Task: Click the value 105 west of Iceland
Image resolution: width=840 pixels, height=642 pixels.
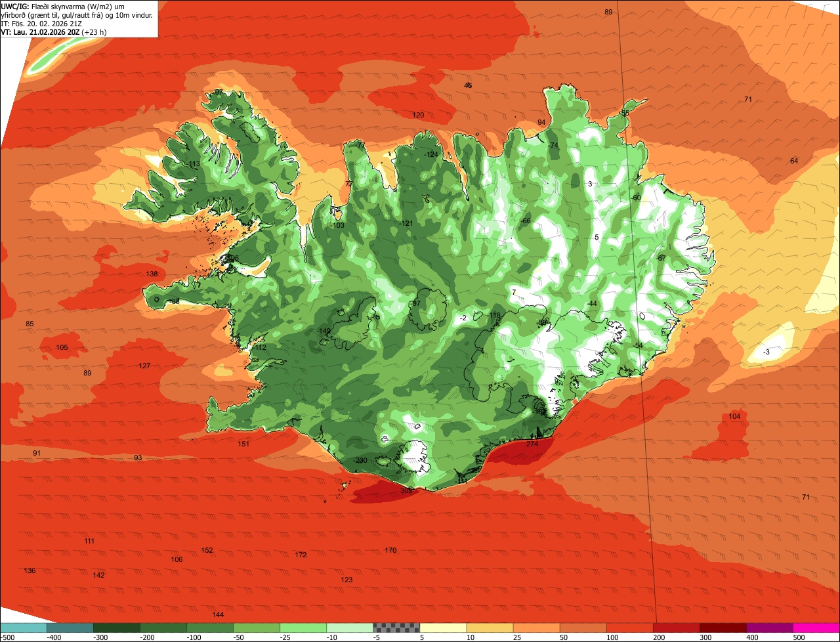Action: click(x=62, y=348)
